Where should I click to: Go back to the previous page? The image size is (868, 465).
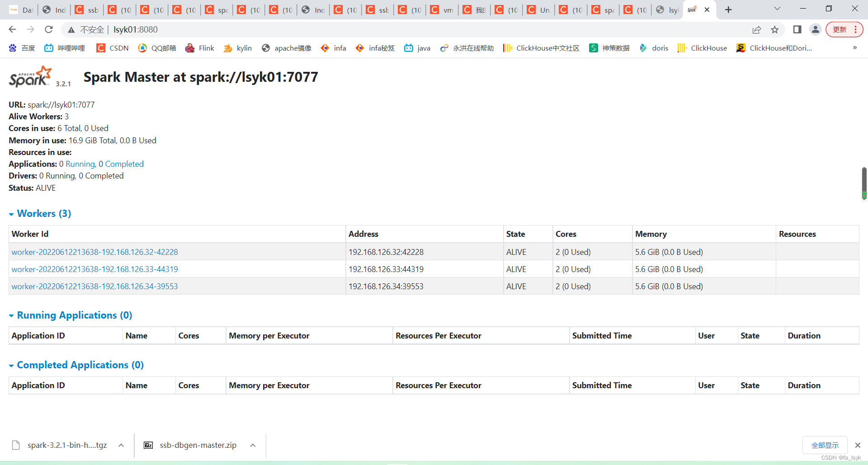(12, 29)
